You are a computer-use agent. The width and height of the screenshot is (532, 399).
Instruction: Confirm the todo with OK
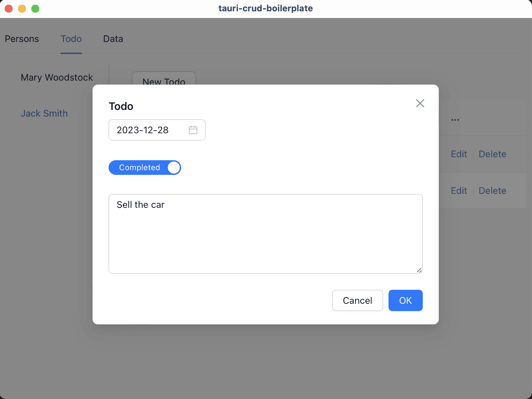405,300
